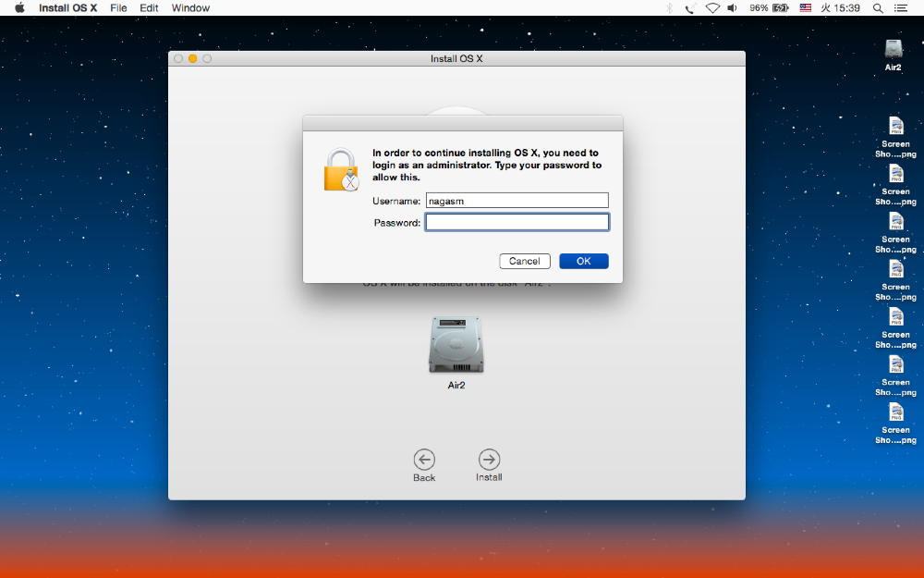Select the Air2 disk icon in installer
Screen dimensions: 924x578
(x=456, y=344)
